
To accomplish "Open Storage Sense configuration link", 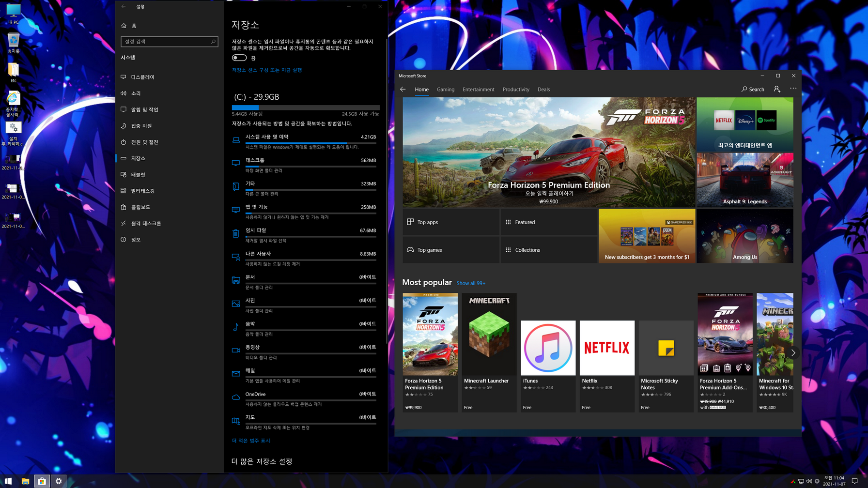I will pyautogui.click(x=267, y=70).
